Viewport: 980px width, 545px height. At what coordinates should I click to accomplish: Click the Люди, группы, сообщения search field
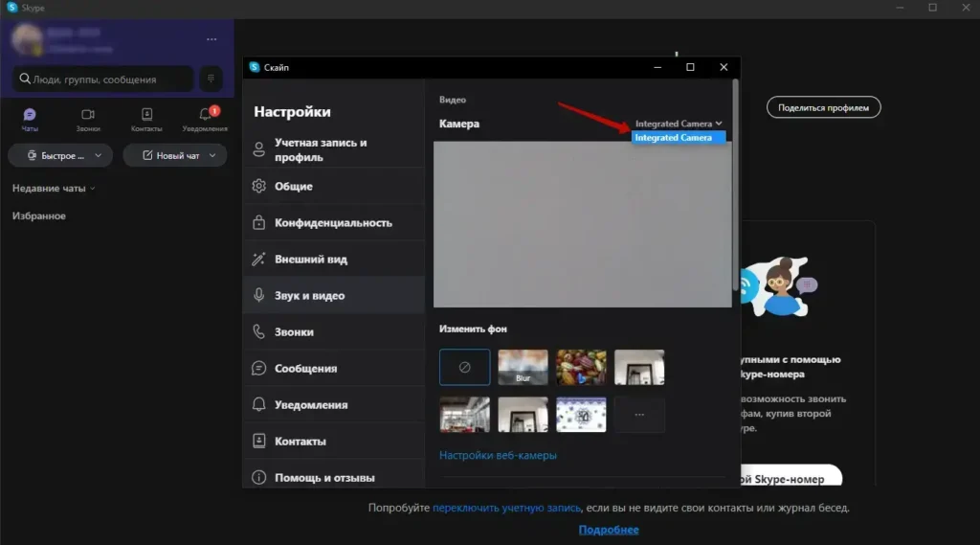pos(103,79)
